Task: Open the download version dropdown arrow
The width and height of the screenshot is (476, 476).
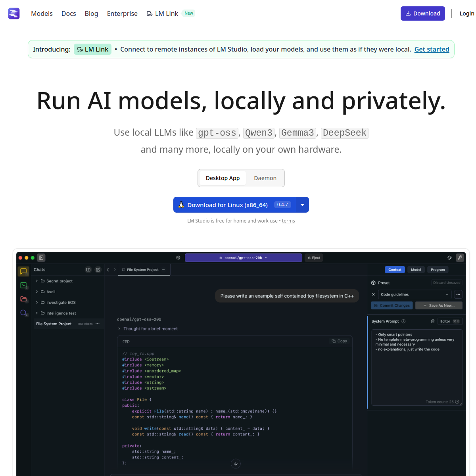Action: [x=302, y=205]
